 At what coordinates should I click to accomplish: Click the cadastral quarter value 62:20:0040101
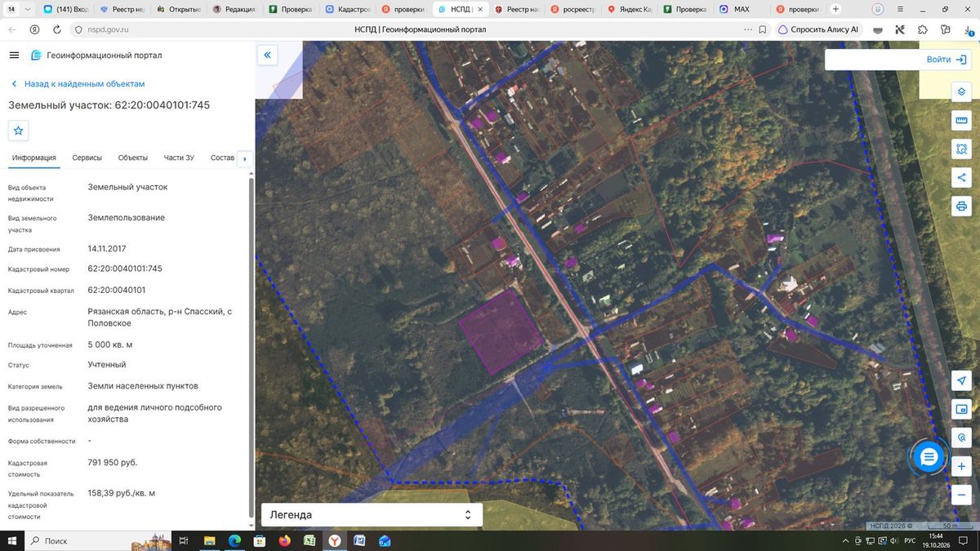pos(117,290)
